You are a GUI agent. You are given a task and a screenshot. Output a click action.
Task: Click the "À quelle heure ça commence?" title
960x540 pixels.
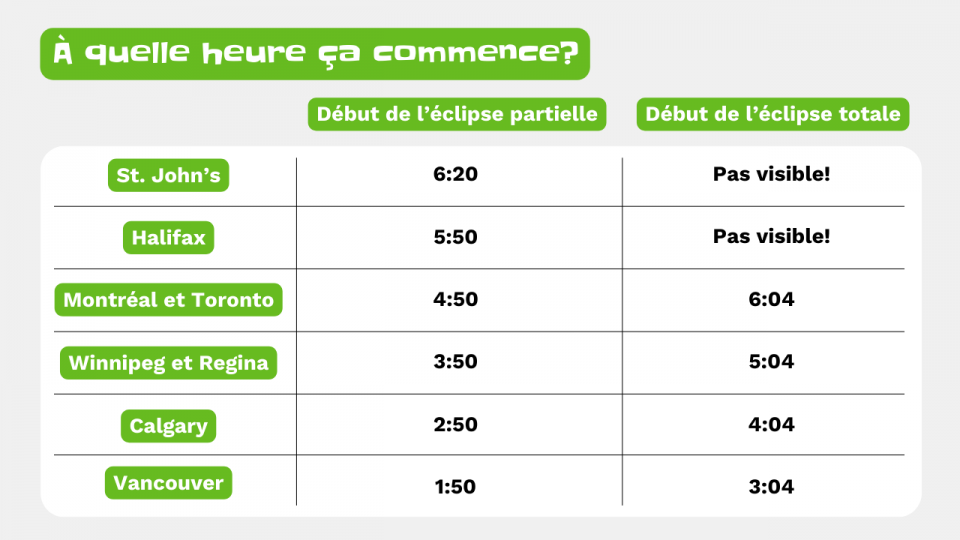[314, 53]
